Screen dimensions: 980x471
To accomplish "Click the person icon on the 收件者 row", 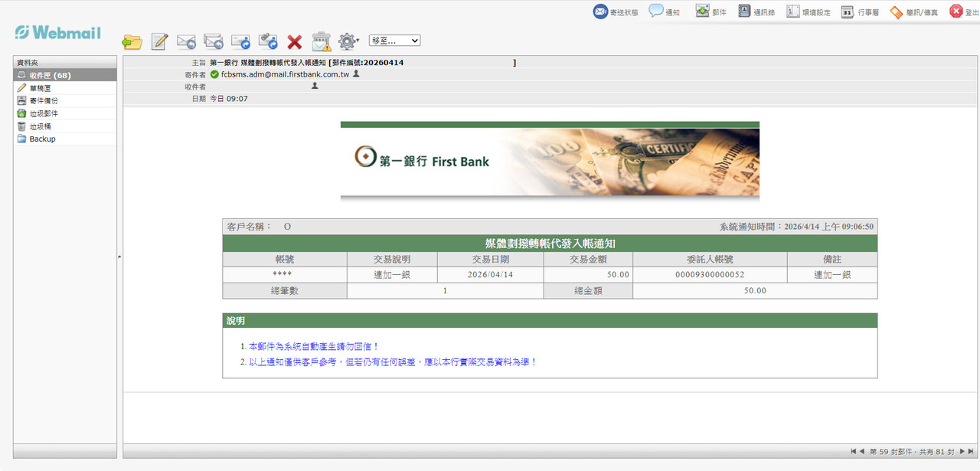I will (x=315, y=87).
